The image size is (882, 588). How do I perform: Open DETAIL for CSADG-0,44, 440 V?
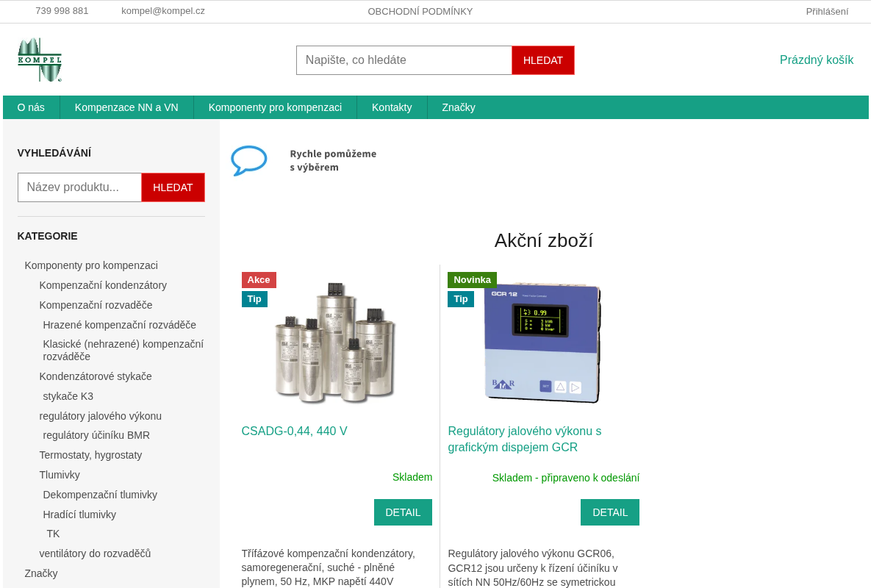403,512
